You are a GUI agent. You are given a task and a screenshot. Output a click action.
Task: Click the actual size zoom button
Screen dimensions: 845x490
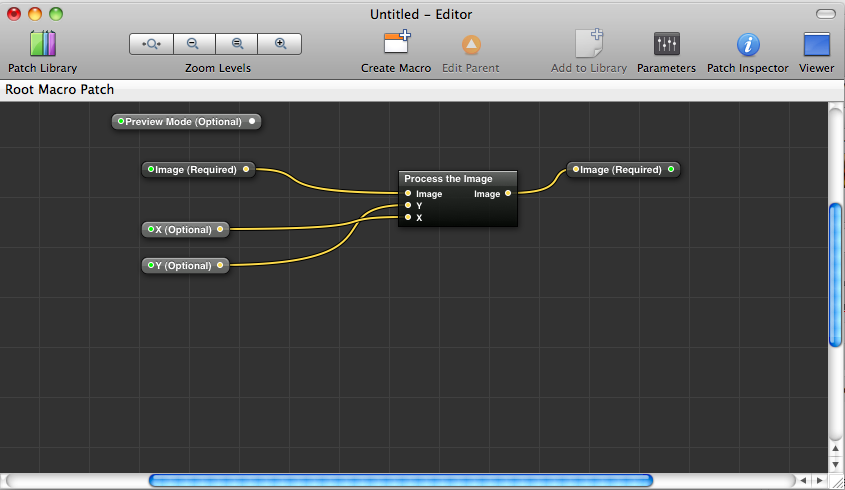point(237,44)
